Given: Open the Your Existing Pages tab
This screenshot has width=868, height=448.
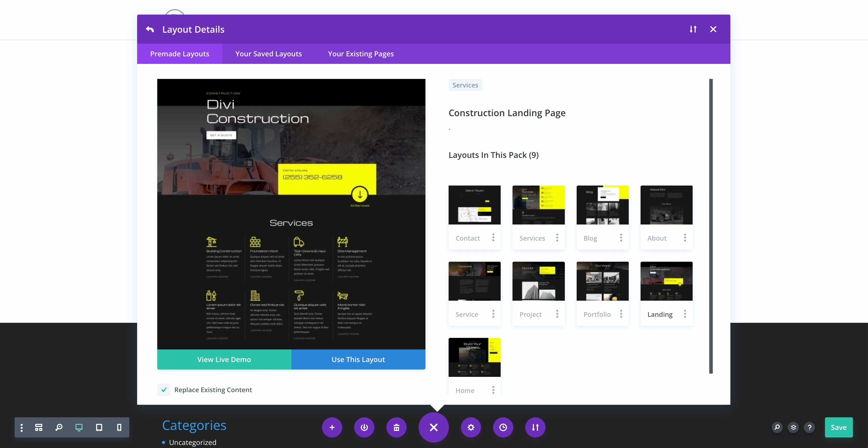Looking at the screenshot, I should point(361,54).
